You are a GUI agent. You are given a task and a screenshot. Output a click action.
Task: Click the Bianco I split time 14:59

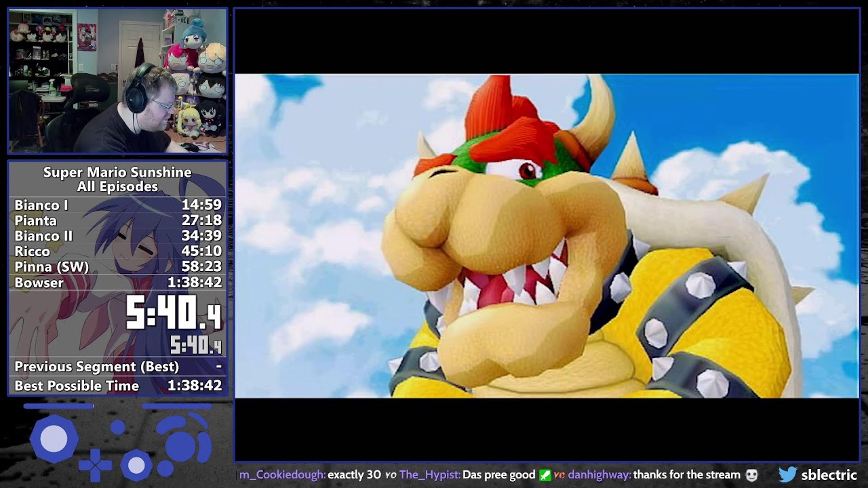click(x=201, y=205)
